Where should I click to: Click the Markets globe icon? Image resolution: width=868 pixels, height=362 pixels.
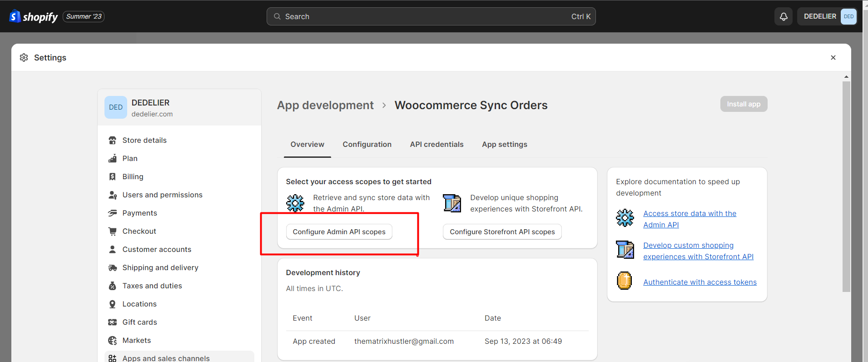[x=112, y=340]
